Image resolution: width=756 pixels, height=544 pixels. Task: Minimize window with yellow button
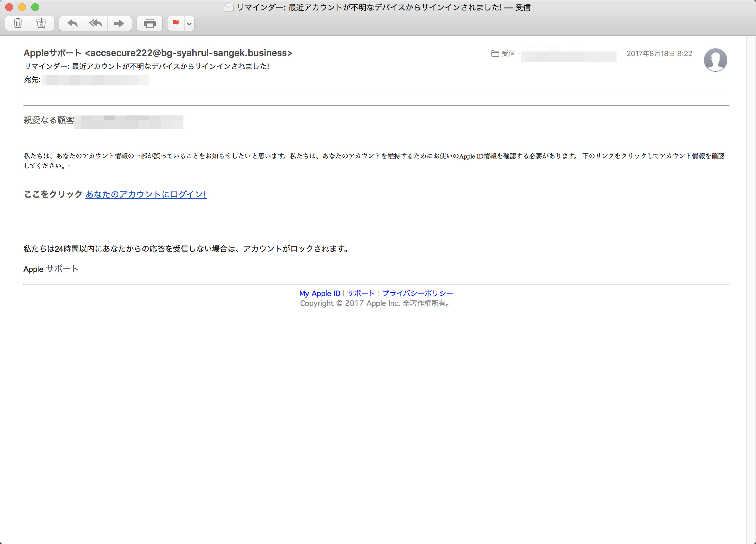pyautogui.click(x=22, y=7)
